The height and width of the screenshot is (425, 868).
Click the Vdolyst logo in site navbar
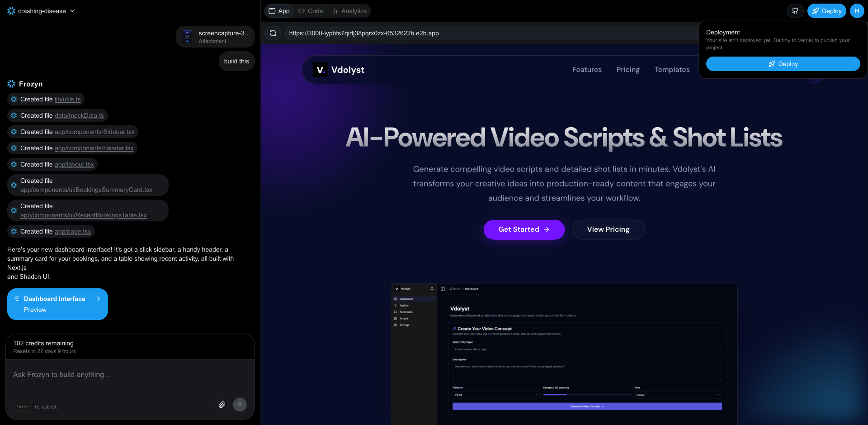(x=339, y=70)
